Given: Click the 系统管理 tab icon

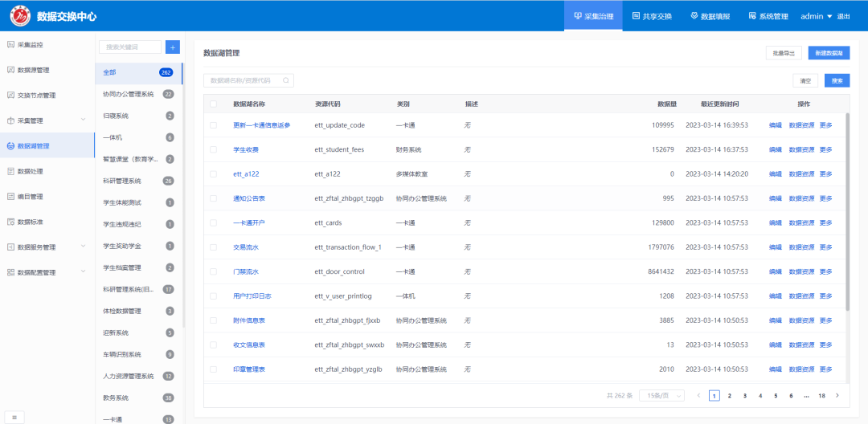Looking at the screenshot, I should pyautogui.click(x=752, y=16).
